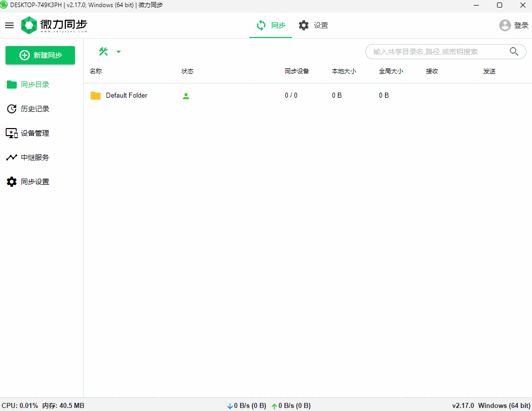Open 设备管理 device management panel
Viewport: 532px width, 411px height.
pyautogui.click(x=11, y=133)
